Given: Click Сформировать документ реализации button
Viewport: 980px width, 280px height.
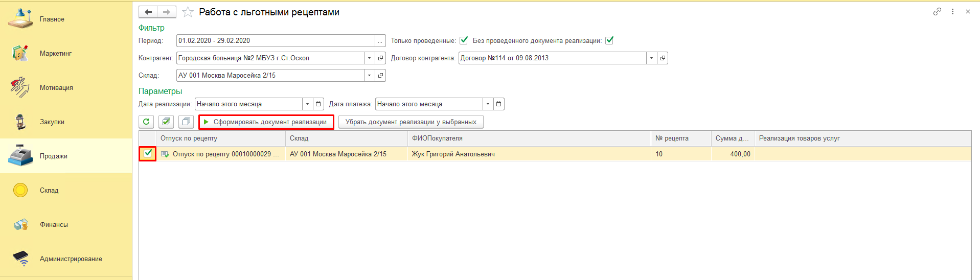Looking at the screenshot, I should [x=266, y=122].
